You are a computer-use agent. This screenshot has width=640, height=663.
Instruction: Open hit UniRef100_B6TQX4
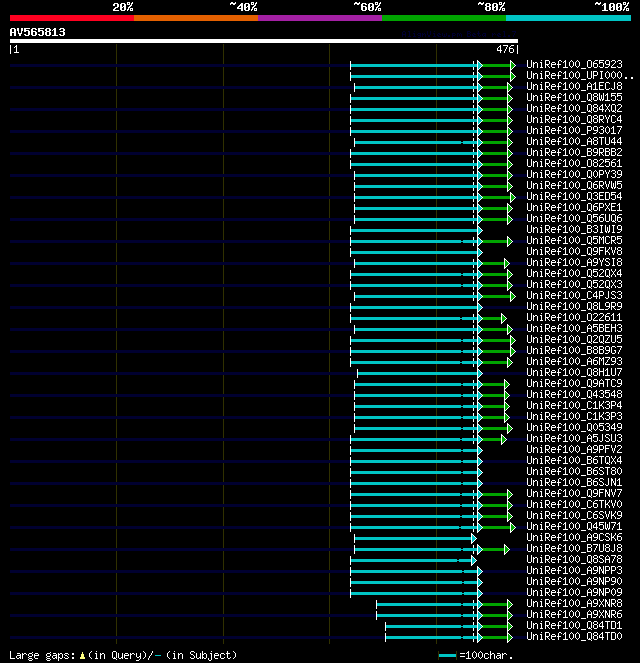click(574, 460)
